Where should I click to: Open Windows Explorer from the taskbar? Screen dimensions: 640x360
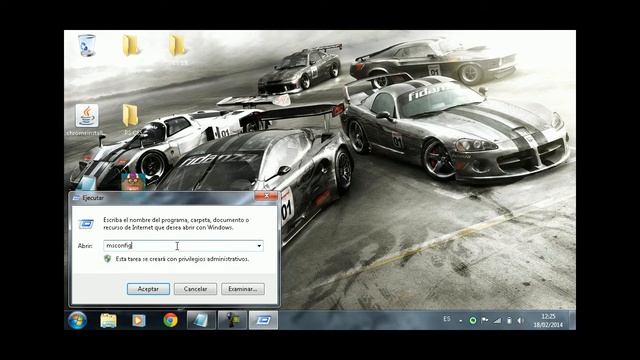pos(108,320)
